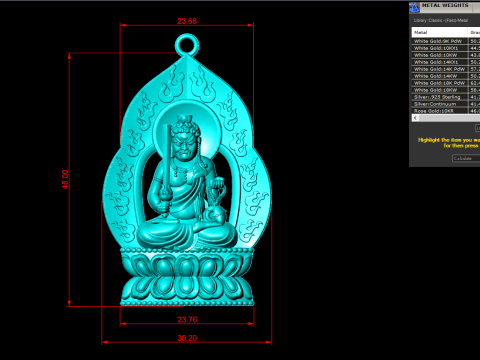Select the White Gold:10KX1 row
The width and height of the screenshot is (480, 360).
point(446,48)
